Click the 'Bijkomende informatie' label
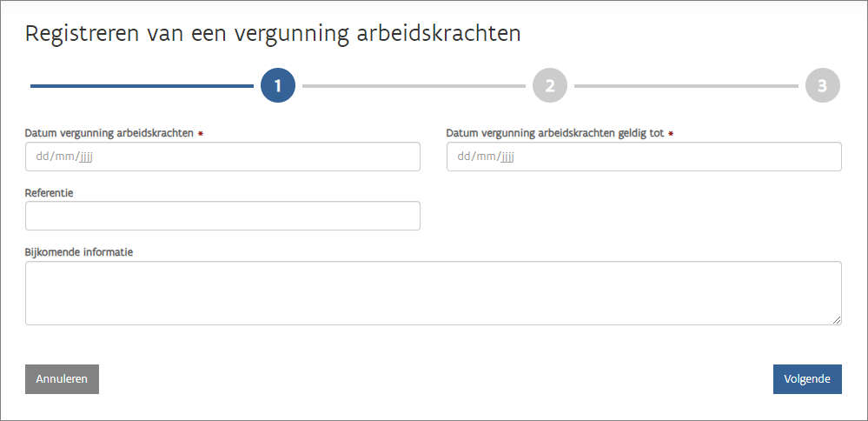 coord(79,251)
